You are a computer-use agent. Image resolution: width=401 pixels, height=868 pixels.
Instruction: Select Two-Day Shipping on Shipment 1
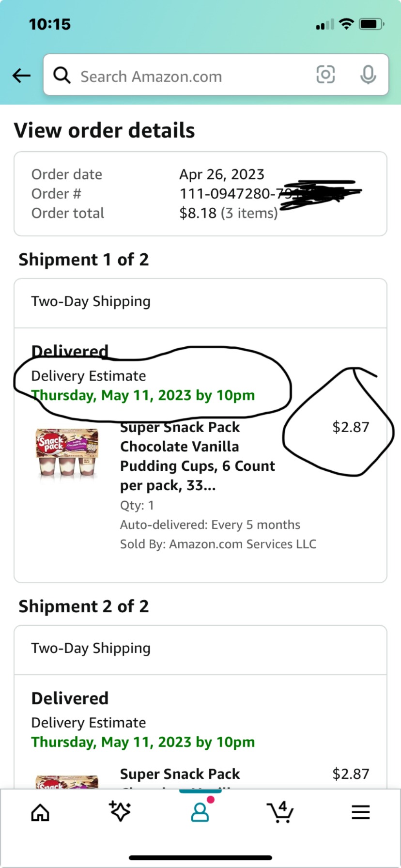pyautogui.click(x=90, y=301)
